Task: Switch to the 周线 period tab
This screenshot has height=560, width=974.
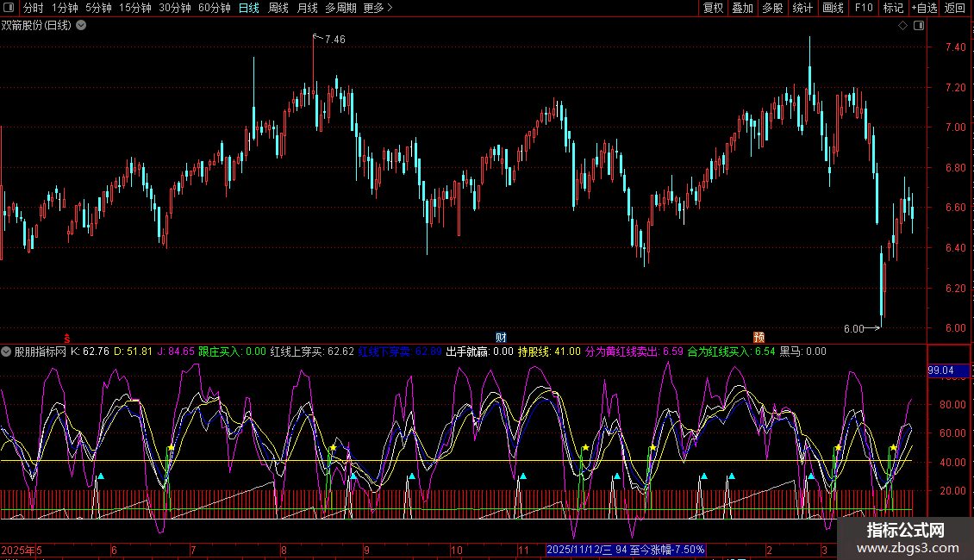Action: 278,8
